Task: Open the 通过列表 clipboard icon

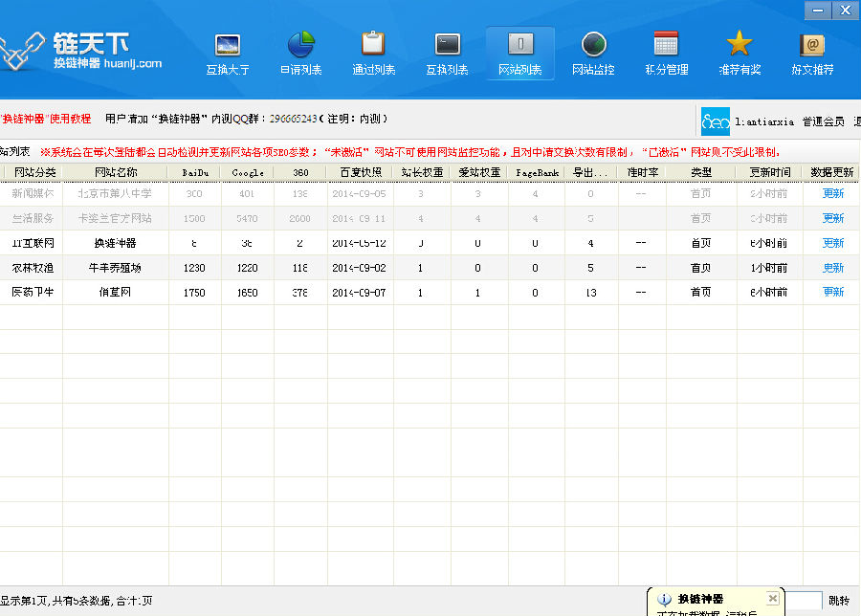Action: [373, 54]
